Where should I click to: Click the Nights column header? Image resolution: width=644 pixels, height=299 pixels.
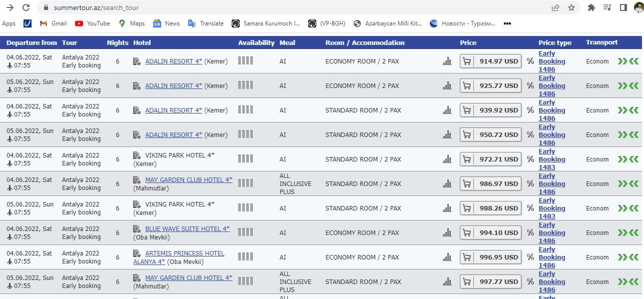(x=118, y=42)
